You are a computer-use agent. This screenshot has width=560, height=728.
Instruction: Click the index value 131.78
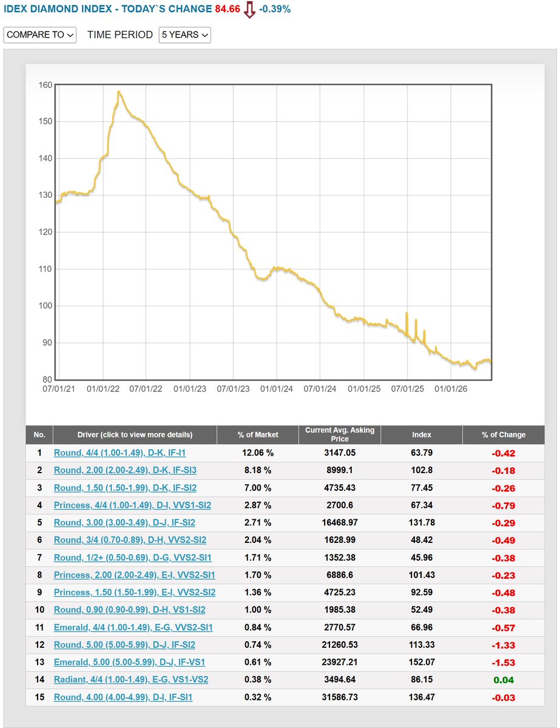422,522
